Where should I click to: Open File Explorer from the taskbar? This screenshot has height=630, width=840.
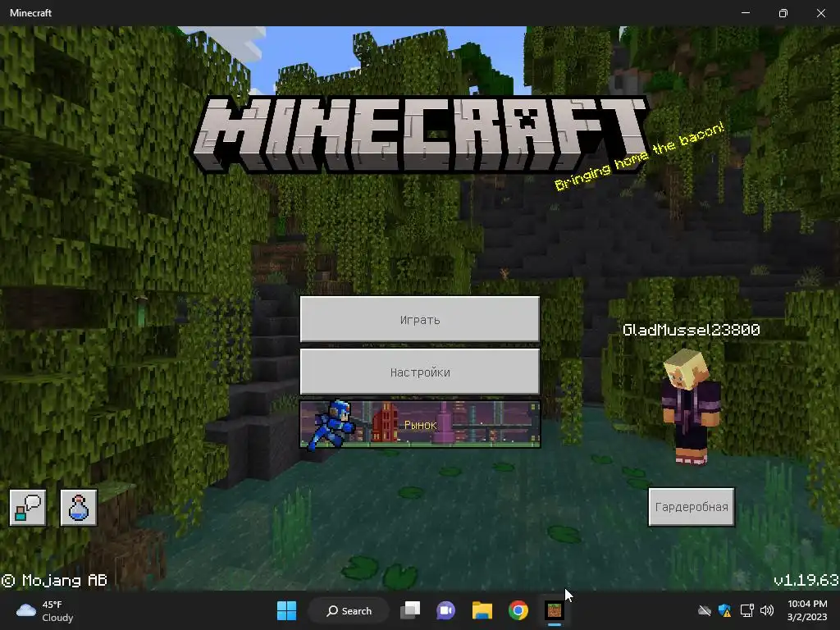pos(482,610)
